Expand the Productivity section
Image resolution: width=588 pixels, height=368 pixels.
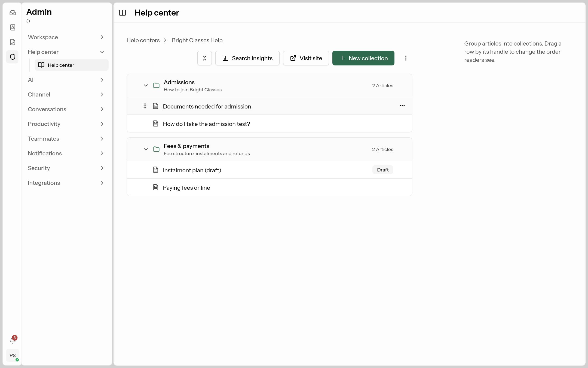[x=66, y=124]
